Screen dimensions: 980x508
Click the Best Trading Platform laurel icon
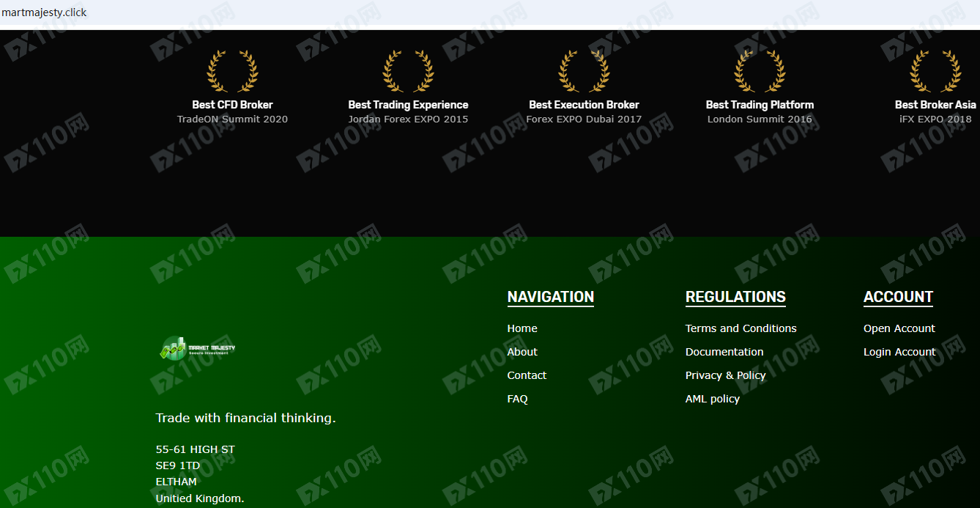(760, 71)
